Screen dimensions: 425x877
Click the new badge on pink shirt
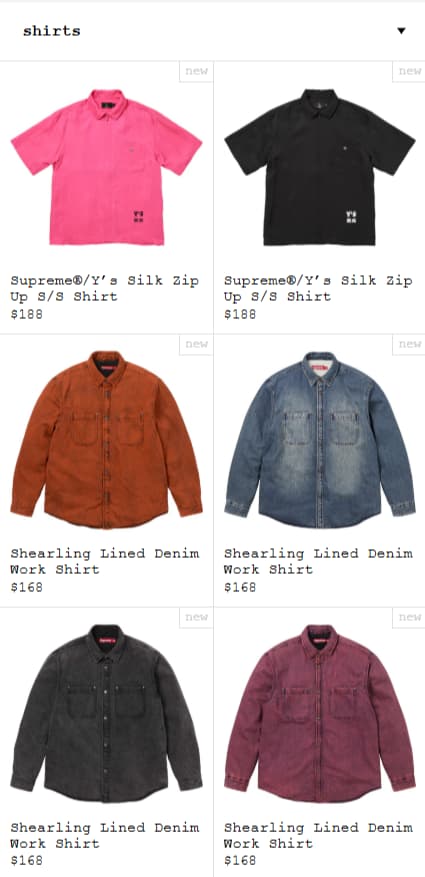pyautogui.click(x=196, y=72)
